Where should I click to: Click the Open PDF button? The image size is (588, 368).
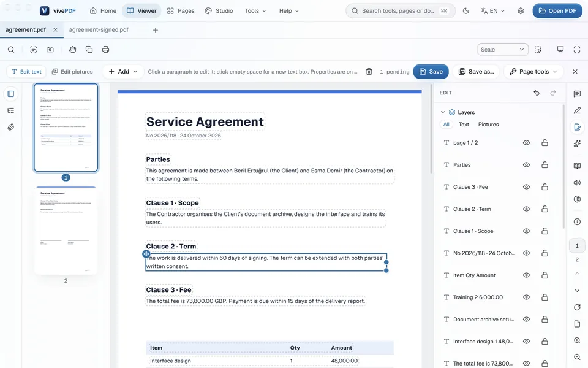(x=557, y=11)
